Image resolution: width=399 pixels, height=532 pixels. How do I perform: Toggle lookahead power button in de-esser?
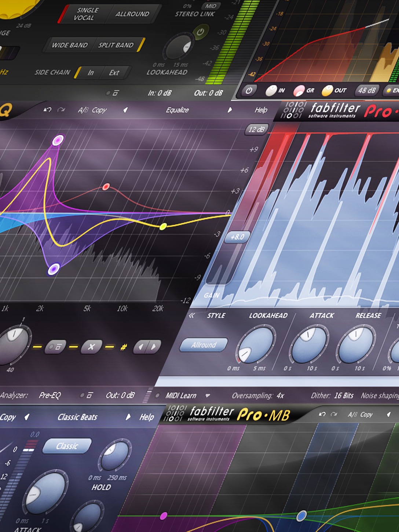click(x=200, y=32)
